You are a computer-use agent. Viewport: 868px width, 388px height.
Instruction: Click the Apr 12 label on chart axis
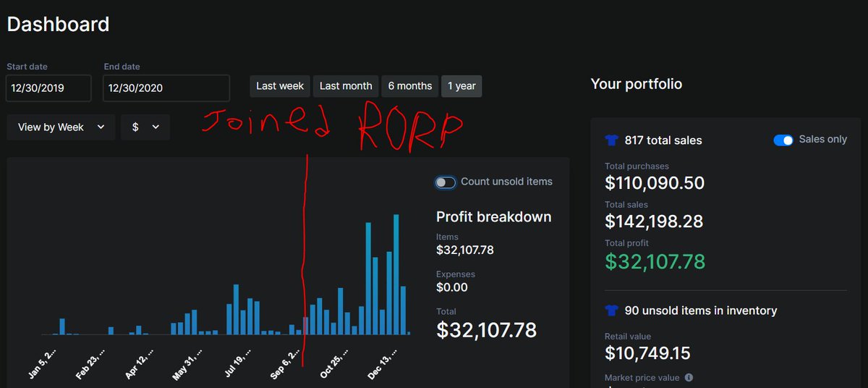tap(140, 363)
